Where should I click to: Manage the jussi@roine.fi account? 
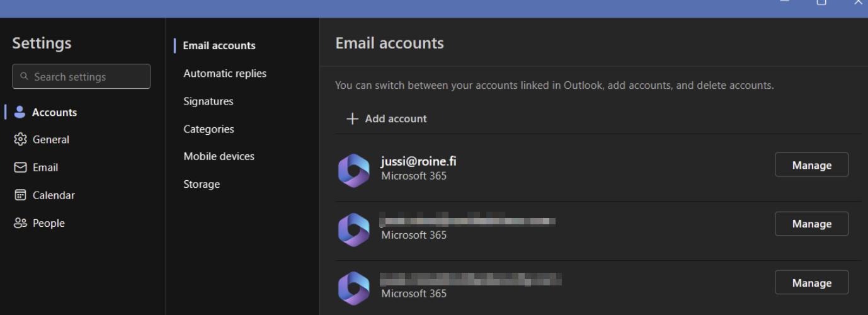[x=811, y=165]
